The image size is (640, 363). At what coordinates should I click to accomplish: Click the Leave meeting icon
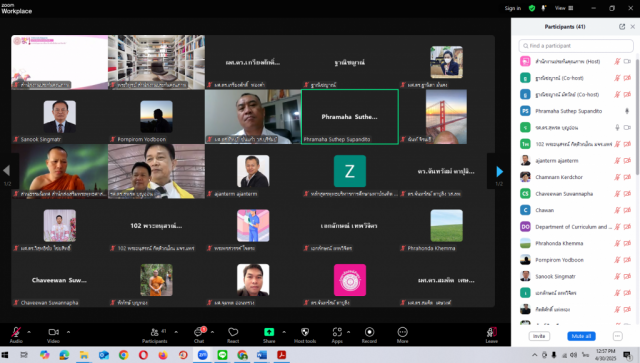pyautogui.click(x=491, y=332)
